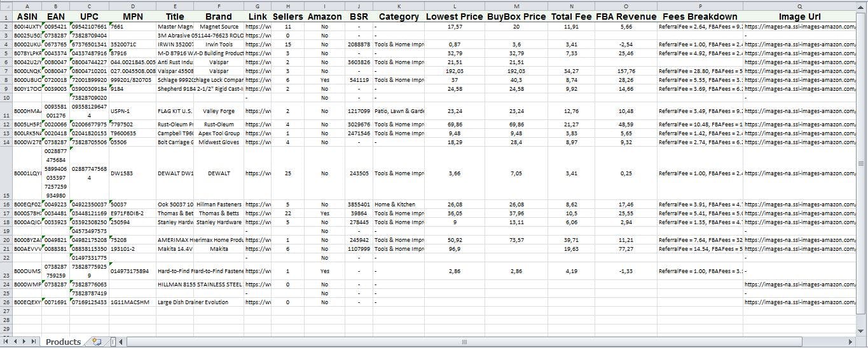Select column D header
868x348 pixels.
click(132, 6)
